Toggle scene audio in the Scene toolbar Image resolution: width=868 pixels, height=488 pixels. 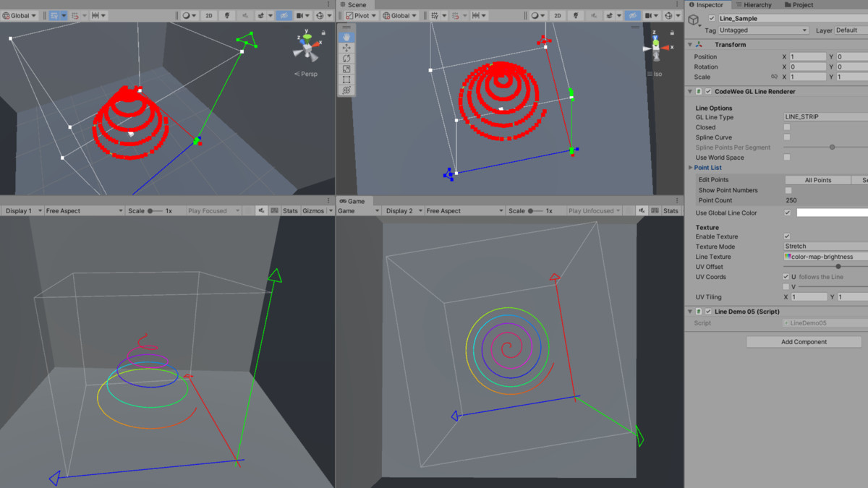[245, 15]
